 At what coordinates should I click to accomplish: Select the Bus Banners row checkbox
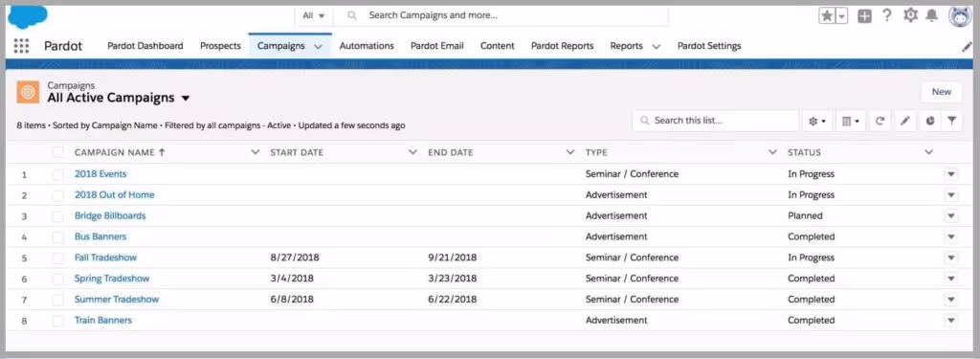(57, 237)
